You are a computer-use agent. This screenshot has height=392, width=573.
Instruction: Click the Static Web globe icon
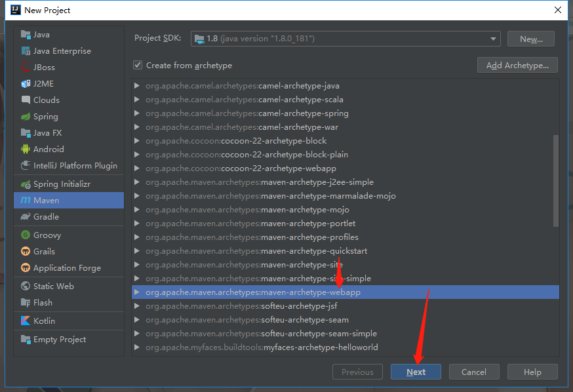click(x=26, y=286)
